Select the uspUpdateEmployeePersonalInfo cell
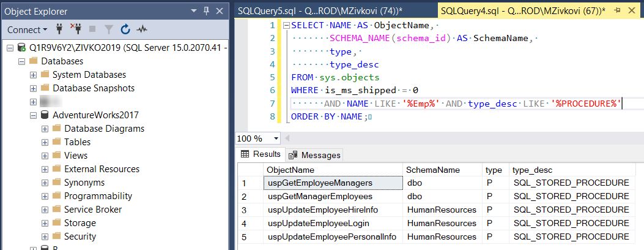644x250 pixels. tap(333, 237)
